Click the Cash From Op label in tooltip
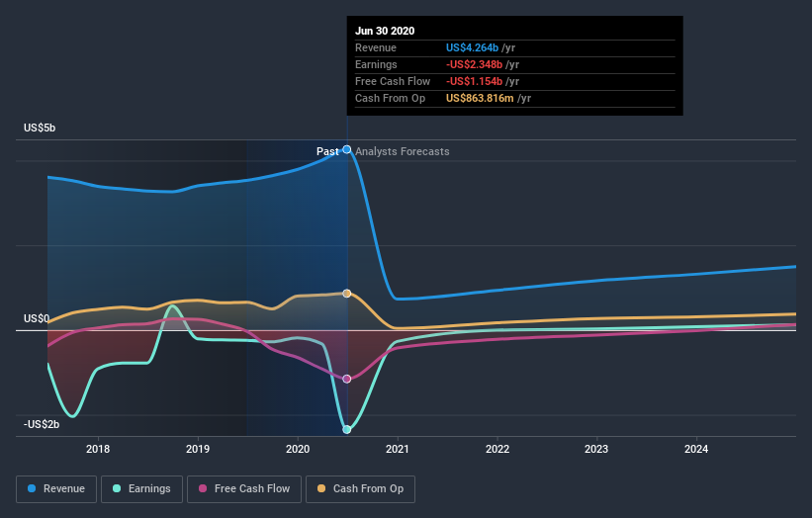This screenshot has height=518, width=812. [390, 98]
